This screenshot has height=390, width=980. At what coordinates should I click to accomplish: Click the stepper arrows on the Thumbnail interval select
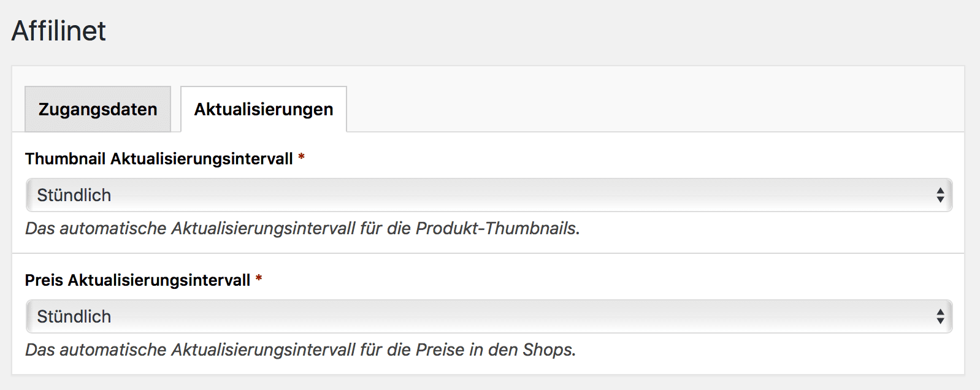click(x=941, y=194)
